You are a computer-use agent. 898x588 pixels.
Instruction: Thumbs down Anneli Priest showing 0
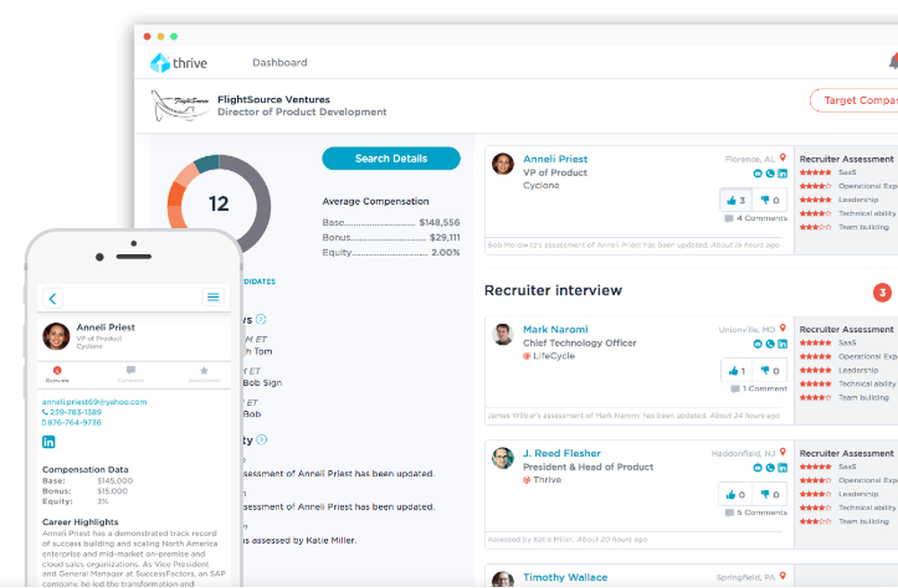(770, 200)
